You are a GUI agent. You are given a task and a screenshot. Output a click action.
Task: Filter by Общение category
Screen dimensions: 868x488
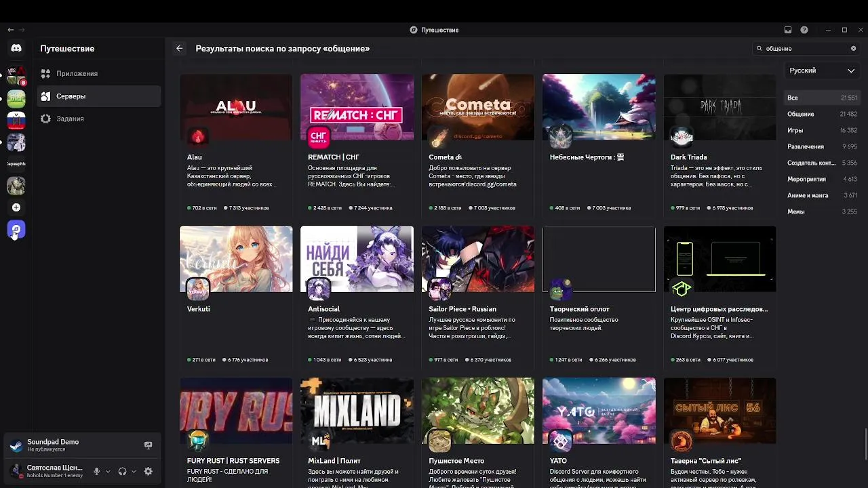[x=822, y=114]
